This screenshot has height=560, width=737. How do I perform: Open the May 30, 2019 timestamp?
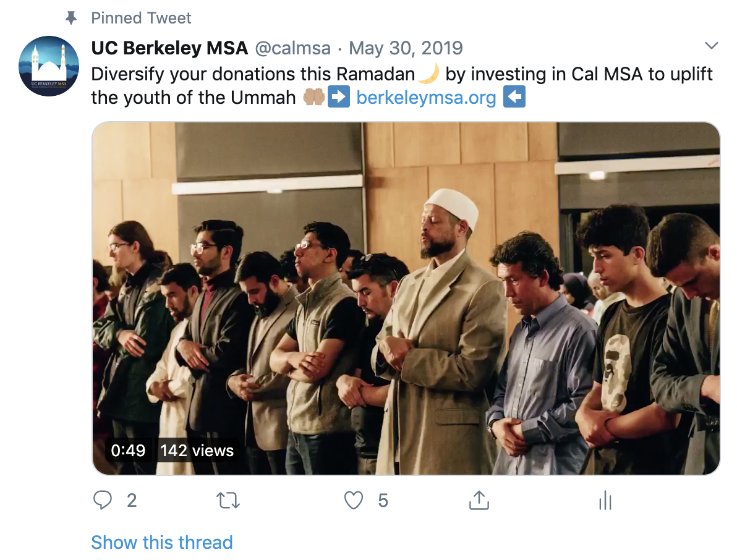[x=406, y=48]
